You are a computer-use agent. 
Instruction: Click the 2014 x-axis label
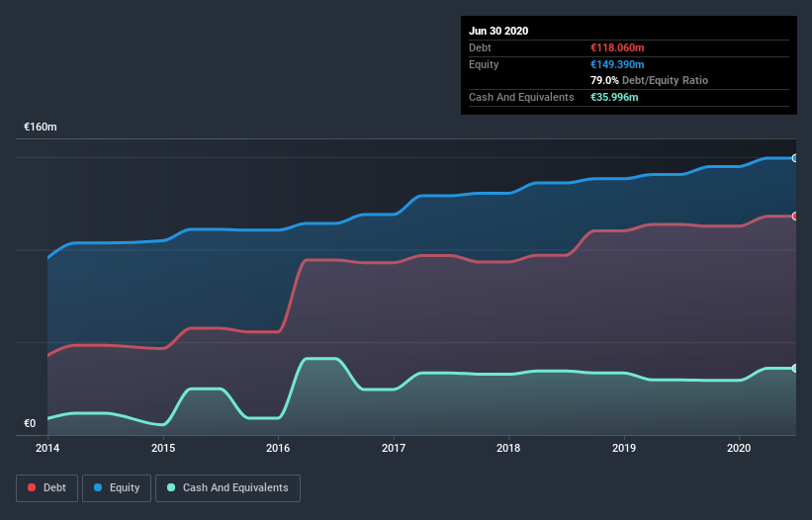(47, 448)
